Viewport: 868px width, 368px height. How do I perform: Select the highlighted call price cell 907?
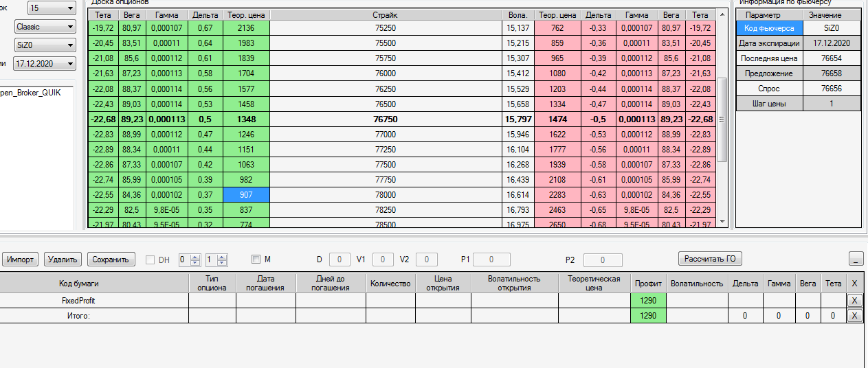pos(247,194)
